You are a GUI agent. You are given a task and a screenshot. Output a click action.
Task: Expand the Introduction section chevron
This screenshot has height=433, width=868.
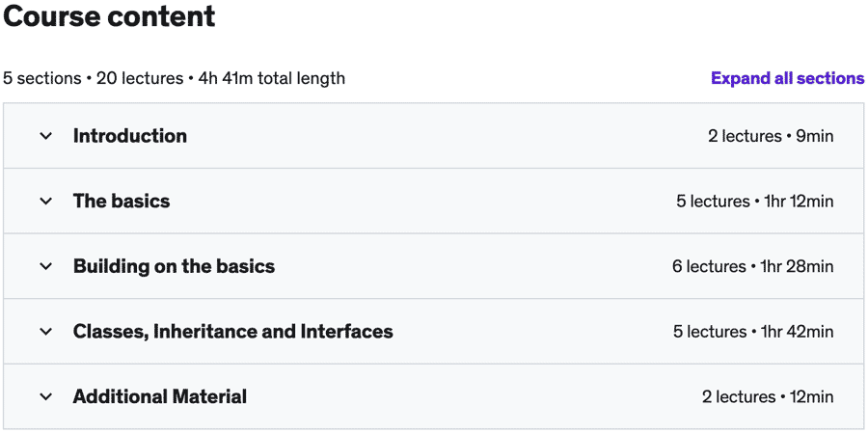45,136
